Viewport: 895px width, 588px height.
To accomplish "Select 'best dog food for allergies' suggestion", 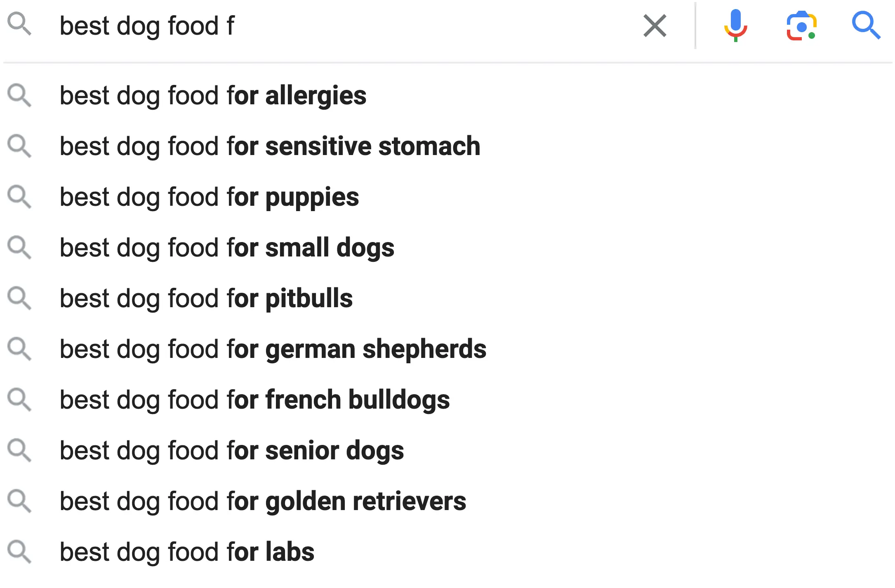I will click(x=213, y=96).
